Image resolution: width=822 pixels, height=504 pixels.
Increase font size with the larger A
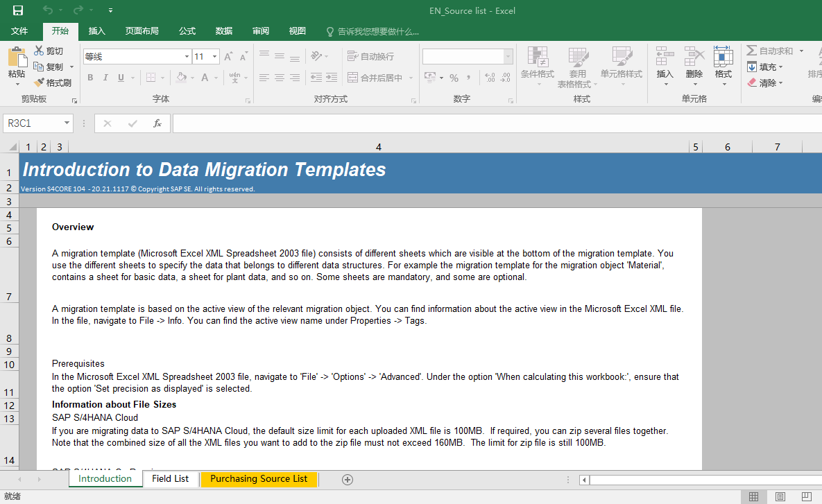[229, 57]
